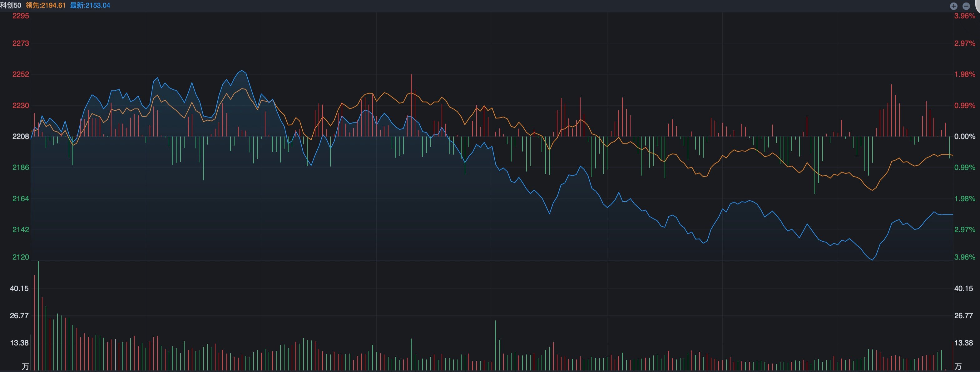
Task: Click the 科创50 index title
Action: [x=11, y=5]
